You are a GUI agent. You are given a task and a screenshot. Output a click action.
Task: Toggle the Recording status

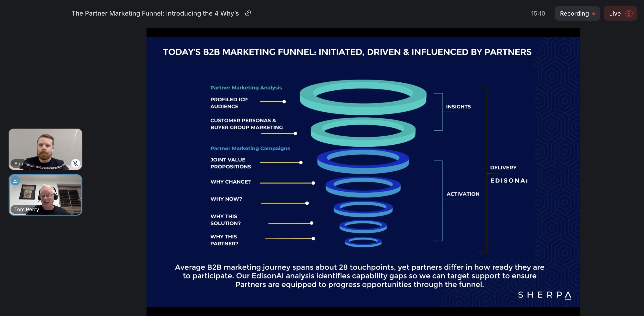577,13
